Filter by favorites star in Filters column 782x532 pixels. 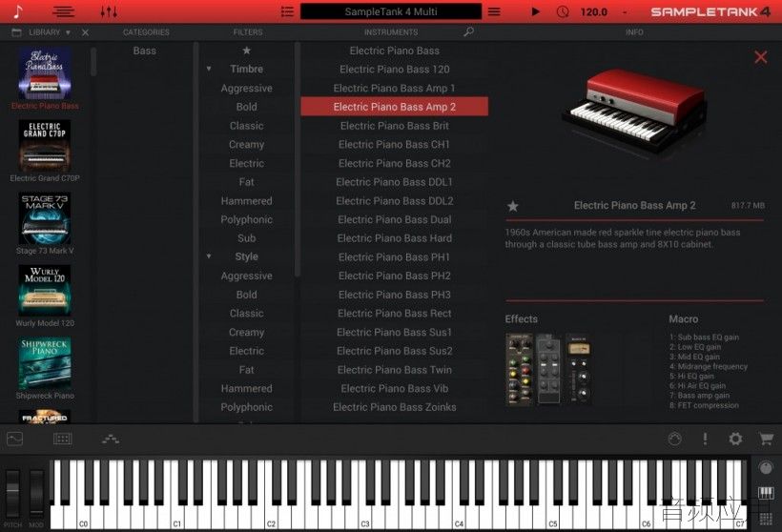246,51
